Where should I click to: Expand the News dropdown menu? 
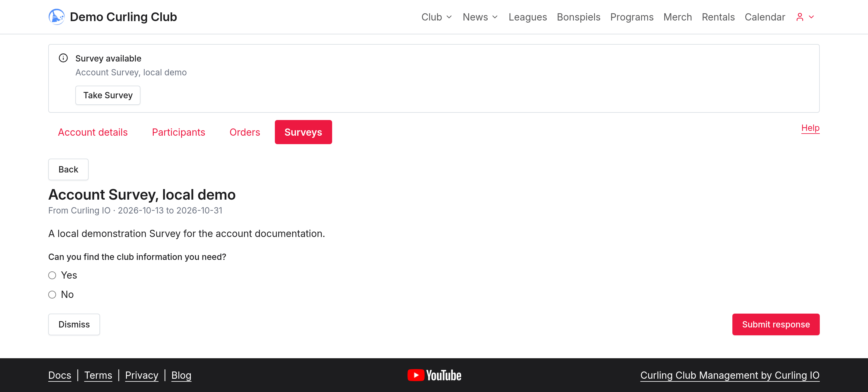coord(480,17)
